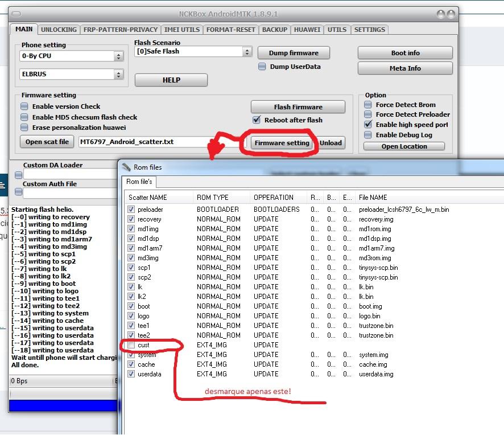Toggle Enable Debug Log option
Screen dimensions: 504x435
tap(368, 135)
